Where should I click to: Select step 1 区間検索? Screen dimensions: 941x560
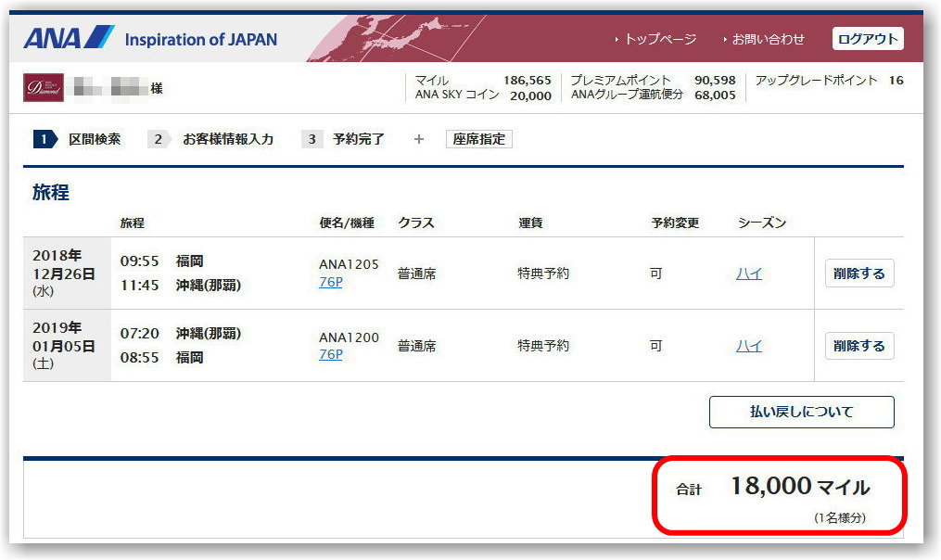click(77, 139)
